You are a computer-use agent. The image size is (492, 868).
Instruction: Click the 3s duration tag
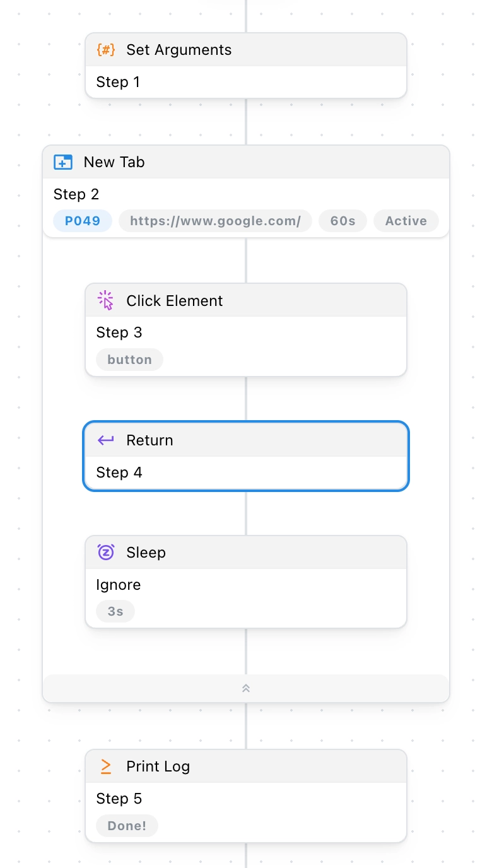115,611
